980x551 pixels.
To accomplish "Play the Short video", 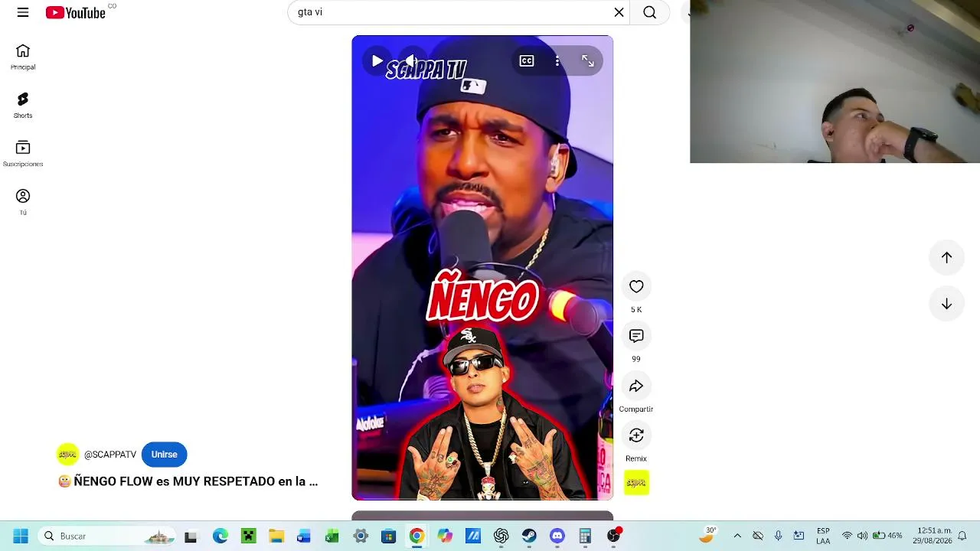I will tap(377, 61).
